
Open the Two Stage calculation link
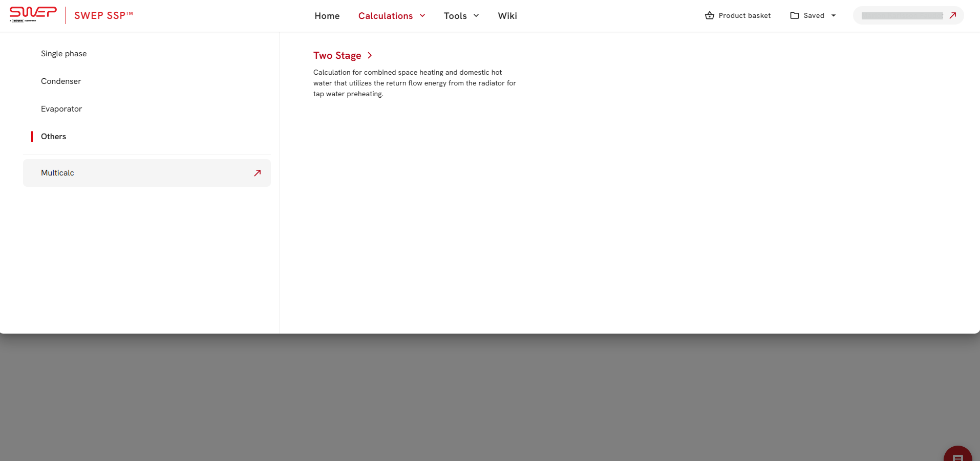coord(337,55)
